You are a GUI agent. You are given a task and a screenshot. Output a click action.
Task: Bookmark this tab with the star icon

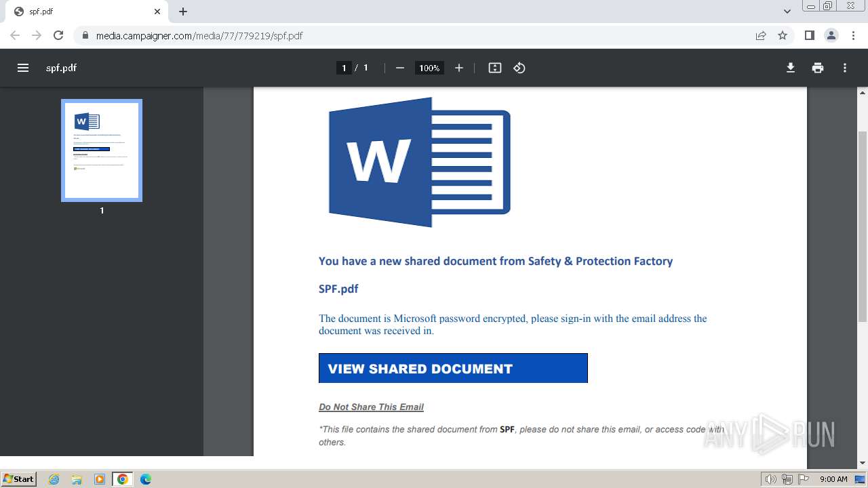click(783, 35)
